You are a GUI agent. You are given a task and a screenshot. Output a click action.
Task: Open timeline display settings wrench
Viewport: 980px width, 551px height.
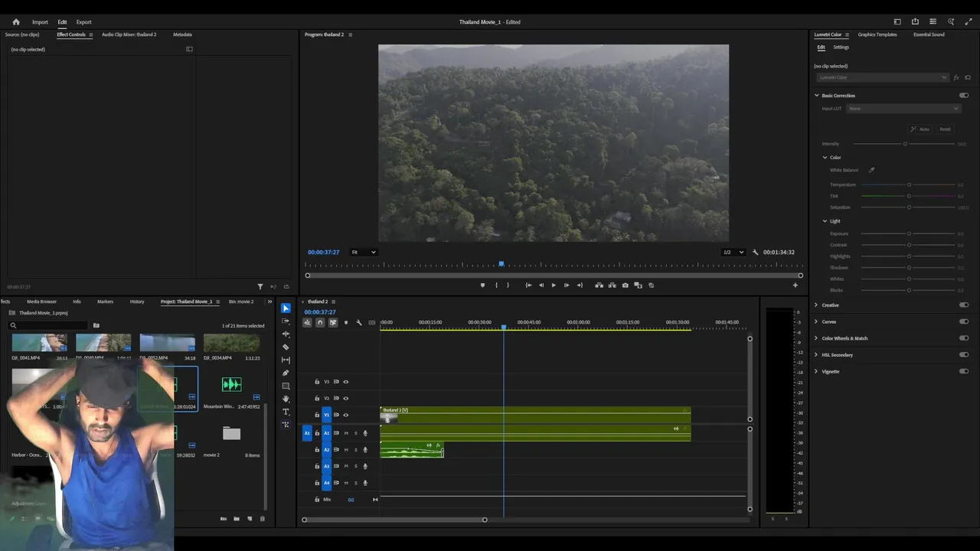pos(358,323)
